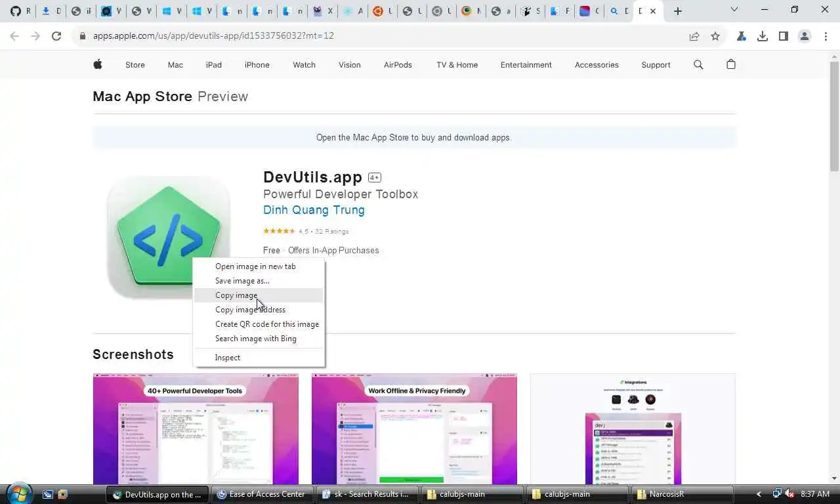Screen dimensions: 840x504
Task: Open the Integrations screenshot thumbnail
Action: (x=633, y=429)
